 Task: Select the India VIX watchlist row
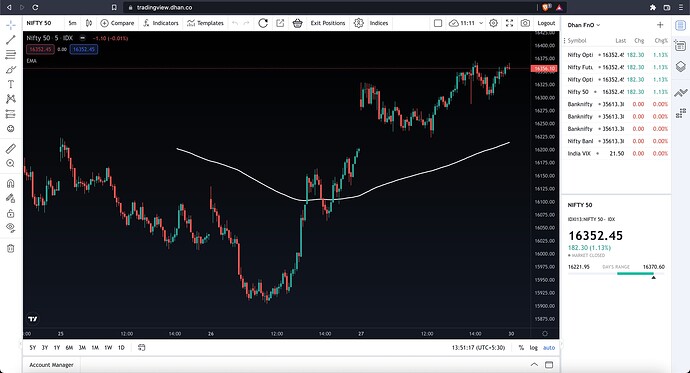[617, 154]
